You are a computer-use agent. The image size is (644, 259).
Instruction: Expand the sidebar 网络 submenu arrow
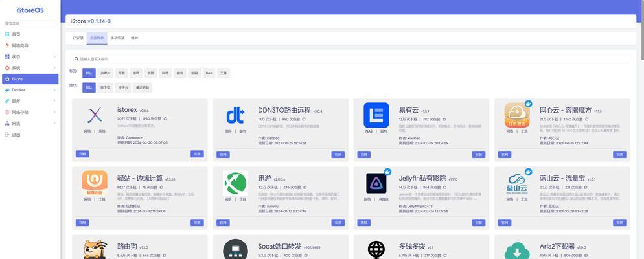pos(54,123)
